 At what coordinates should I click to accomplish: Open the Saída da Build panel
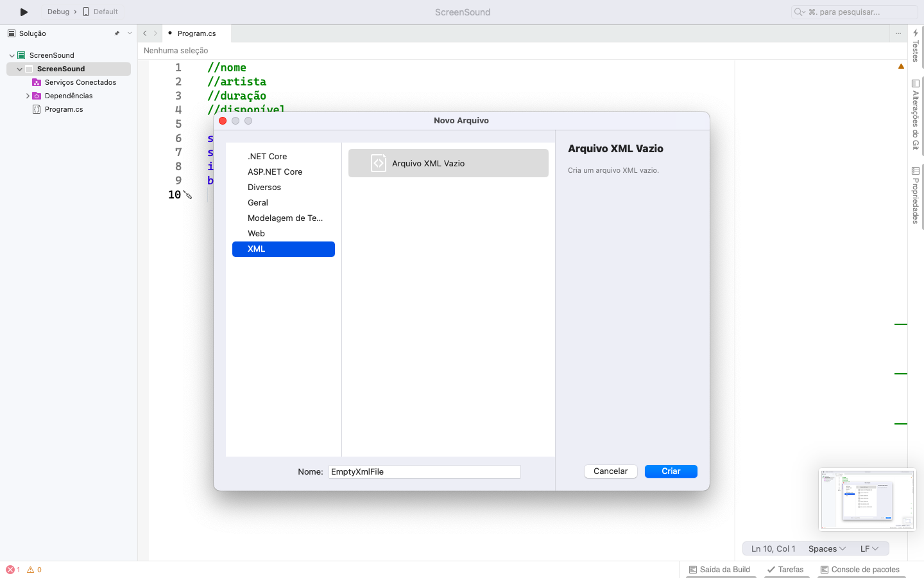coord(719,570)
